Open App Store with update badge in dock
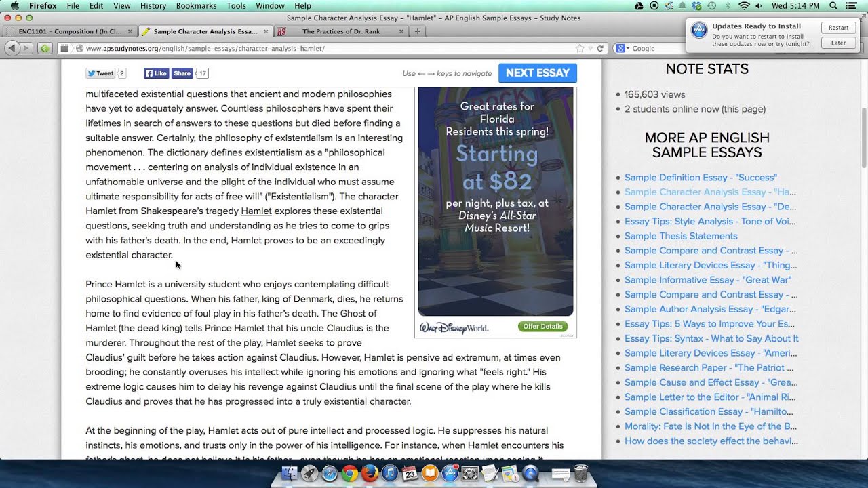This screenshot has width=868, height=488. tap(450, 474)
